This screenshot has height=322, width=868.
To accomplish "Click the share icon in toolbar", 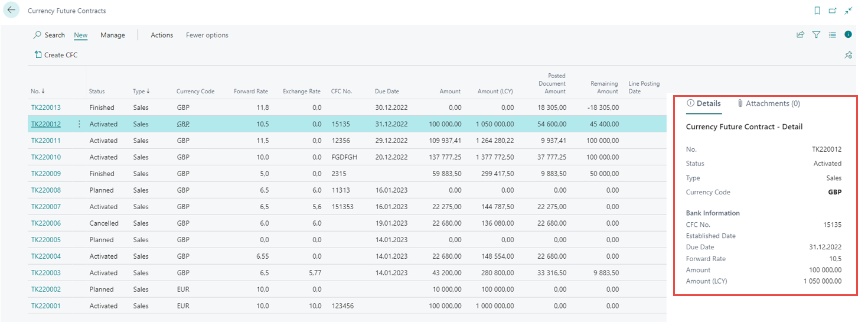I will coord(800,35).
